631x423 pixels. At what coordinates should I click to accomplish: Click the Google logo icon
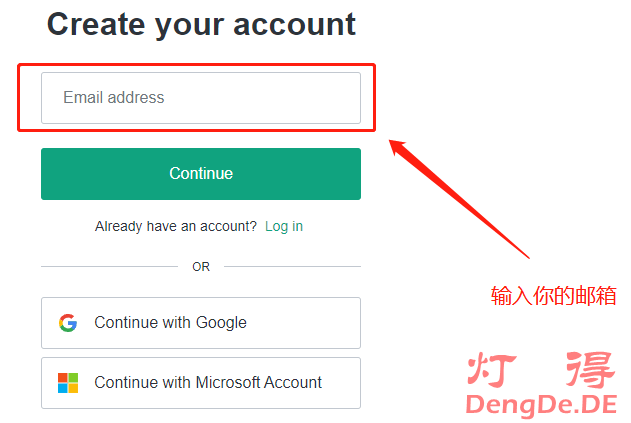pos(68,323)
